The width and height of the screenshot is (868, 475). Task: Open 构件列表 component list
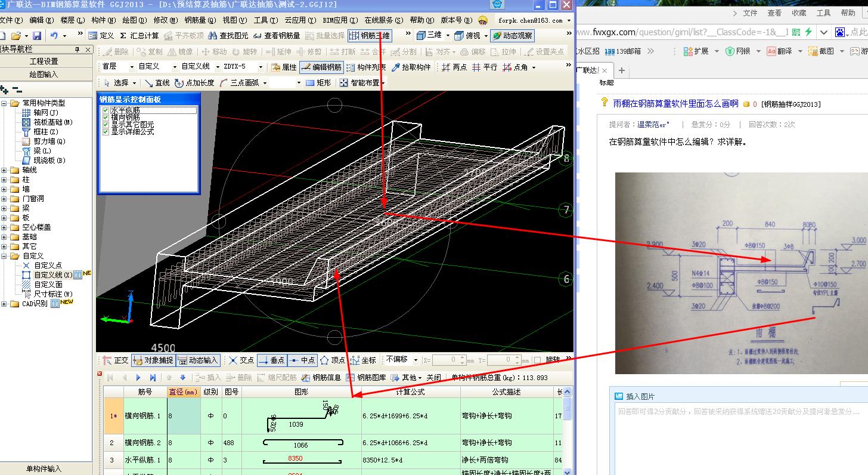[366, 67]
